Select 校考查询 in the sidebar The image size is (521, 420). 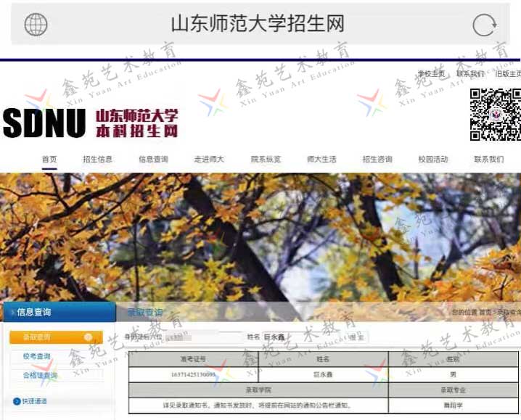pyautogui.click(x=37, y=356)
